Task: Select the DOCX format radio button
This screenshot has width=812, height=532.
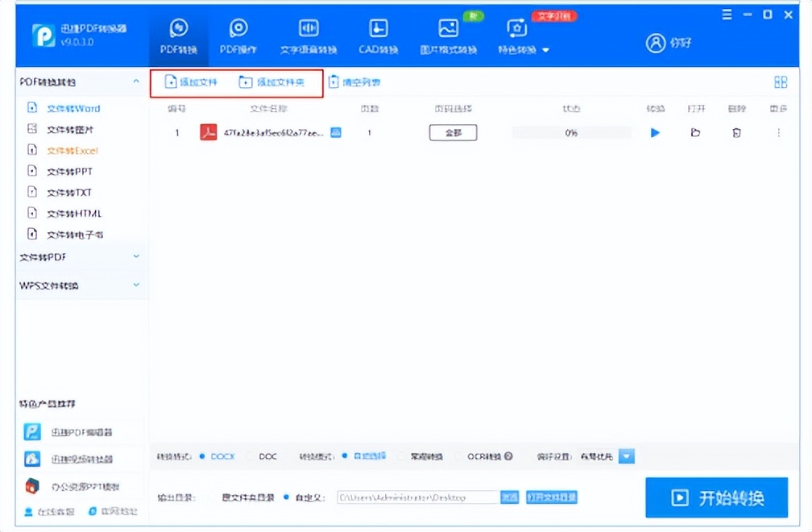Action: [202, 456]
